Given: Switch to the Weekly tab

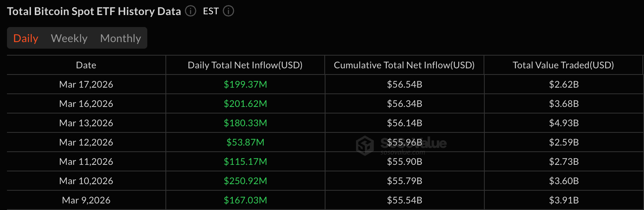Looking at the screenshot, I should (69, 38).
